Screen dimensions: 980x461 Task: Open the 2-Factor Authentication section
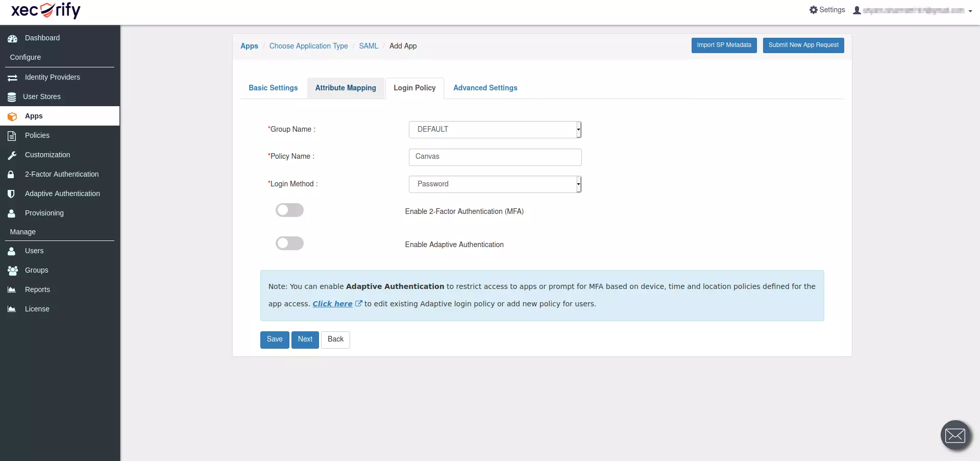pos(61,174)
